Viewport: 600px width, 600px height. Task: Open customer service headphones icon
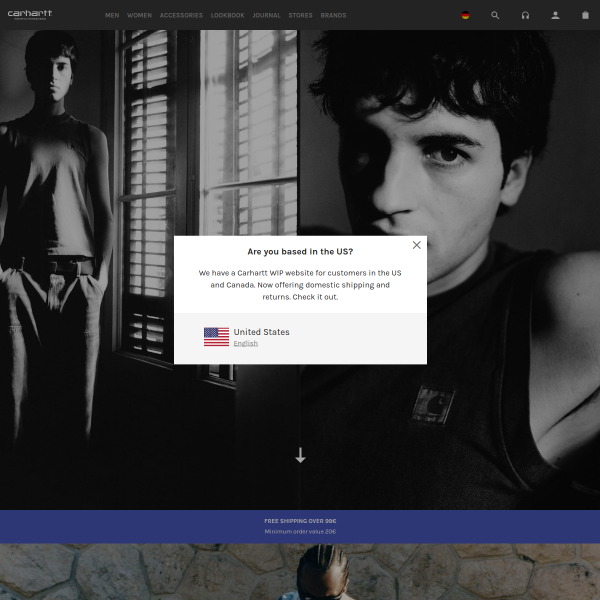pos(525,15)
